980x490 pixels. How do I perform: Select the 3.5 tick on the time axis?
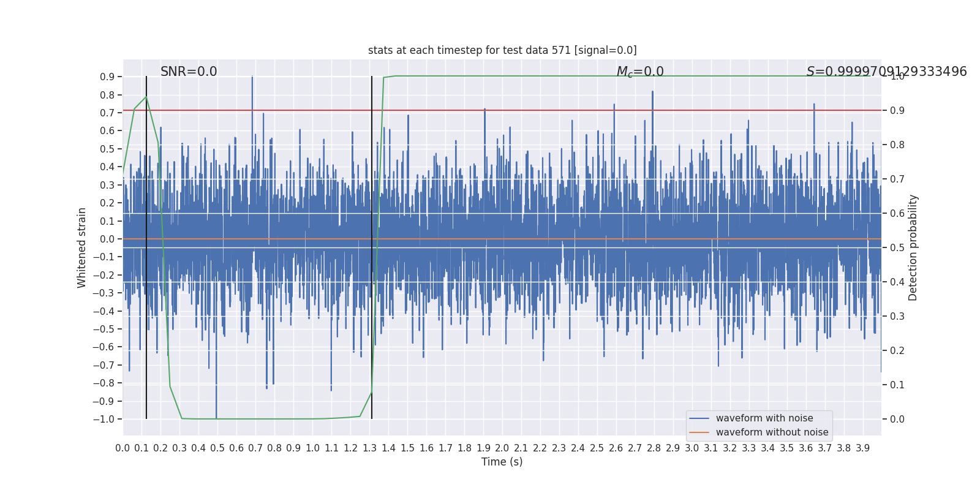787,448
